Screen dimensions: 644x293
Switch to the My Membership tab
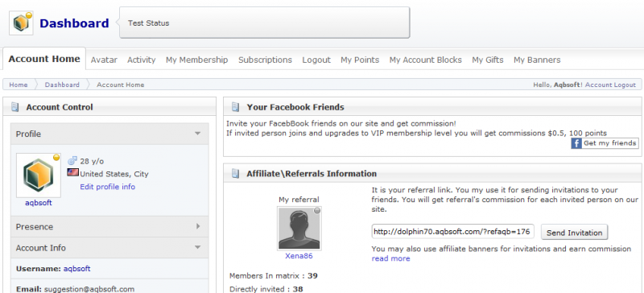(x=196, y=60)
